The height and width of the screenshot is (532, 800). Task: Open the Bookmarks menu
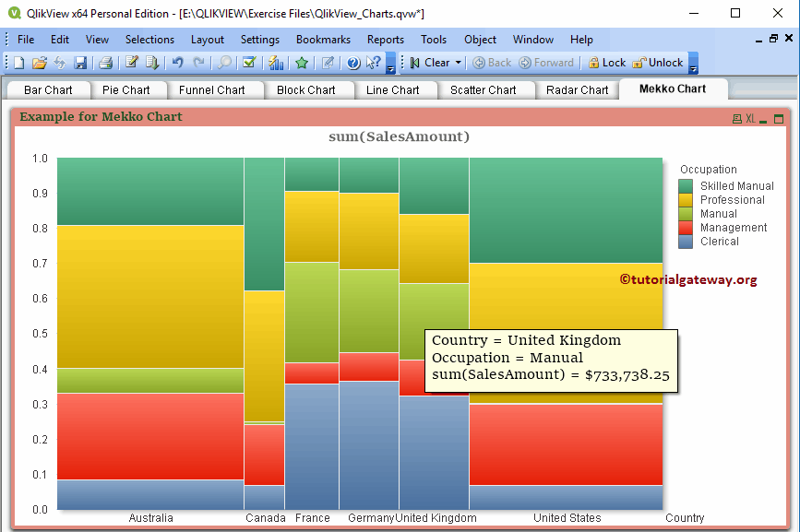(323, 40)
